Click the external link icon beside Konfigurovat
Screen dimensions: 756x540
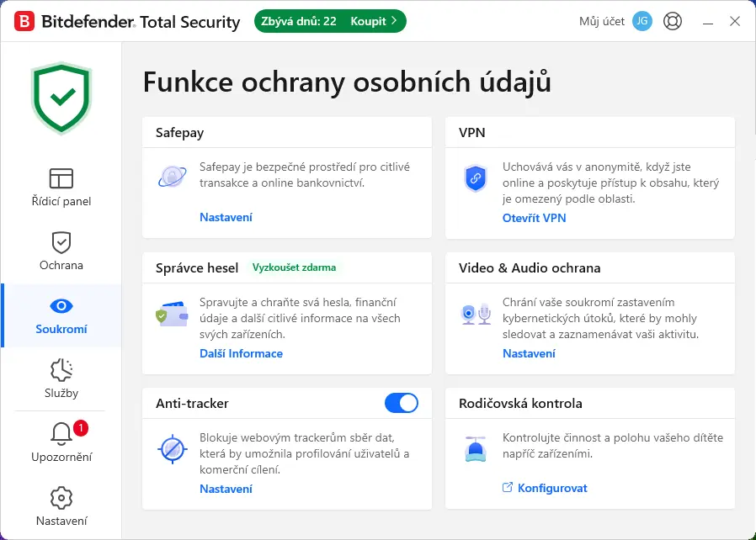(x=507, y=488)
